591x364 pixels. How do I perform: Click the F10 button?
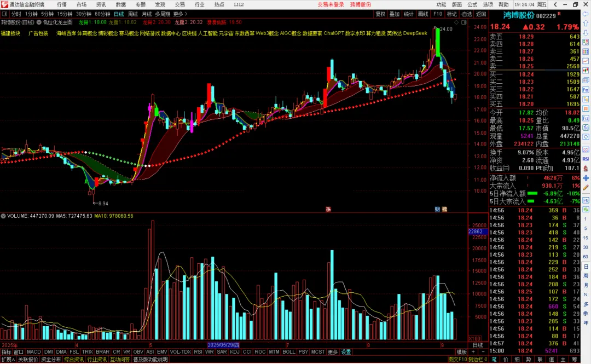click(x=438, y=14)
